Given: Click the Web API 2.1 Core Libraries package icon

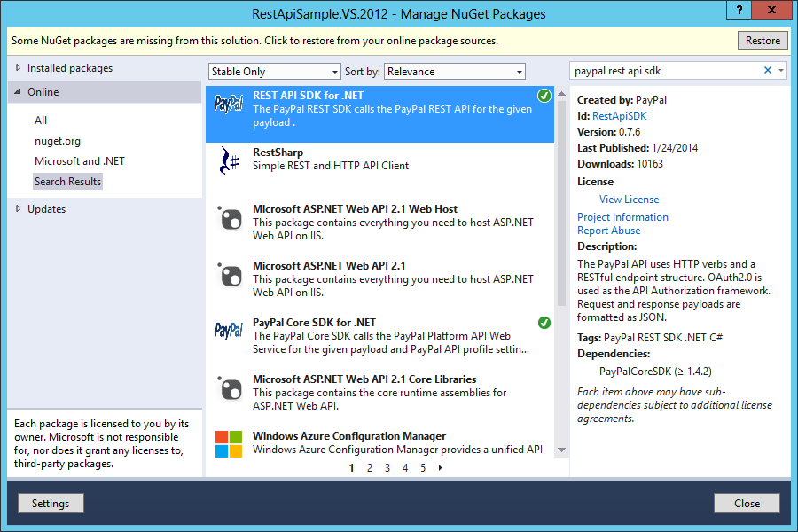Looking at the screenshot, I should [x=230, y=388].
